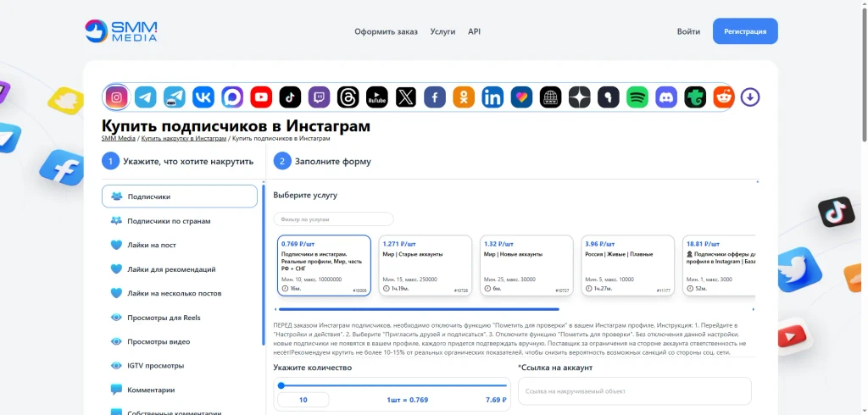Pick the purple Max messenger icon
Screen dimensions: 868x415
[232, 97]
